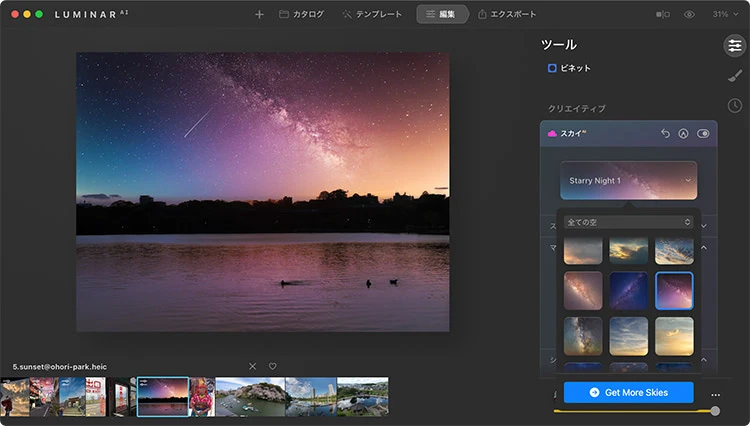
Task: Toggle before/after compare view icon
Action: point(662,15)
